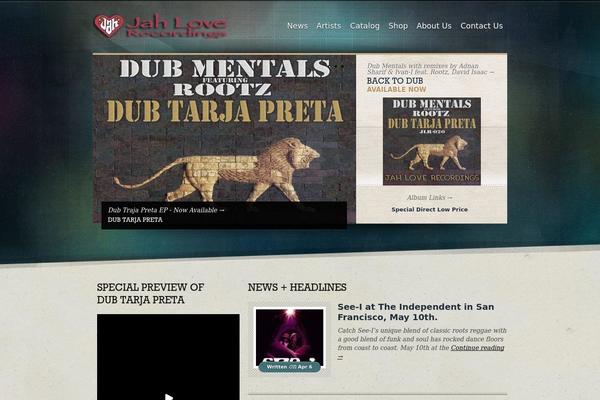Click the Special Preview of Dub Tarja Preta heading

[x=150, y=293]
